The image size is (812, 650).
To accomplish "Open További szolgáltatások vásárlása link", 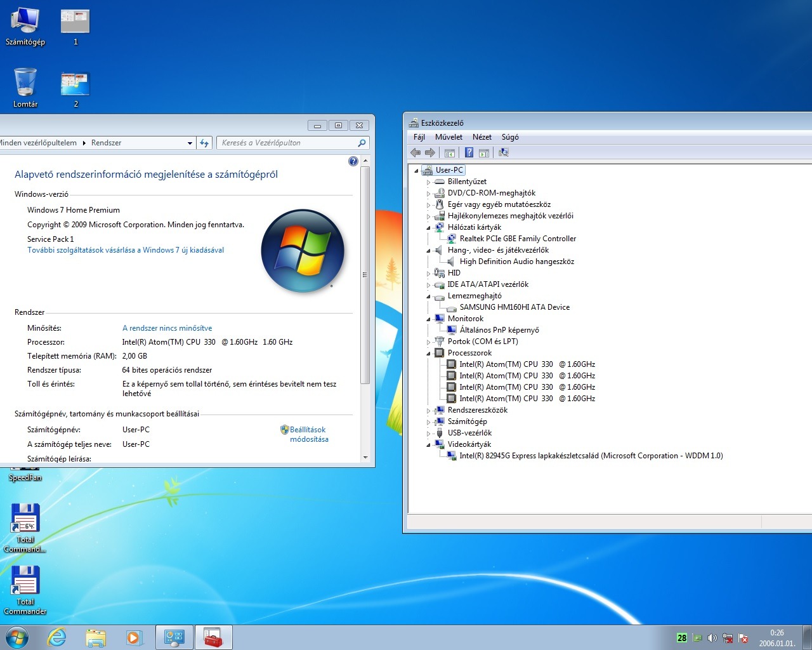I will [x=126, y=250].
